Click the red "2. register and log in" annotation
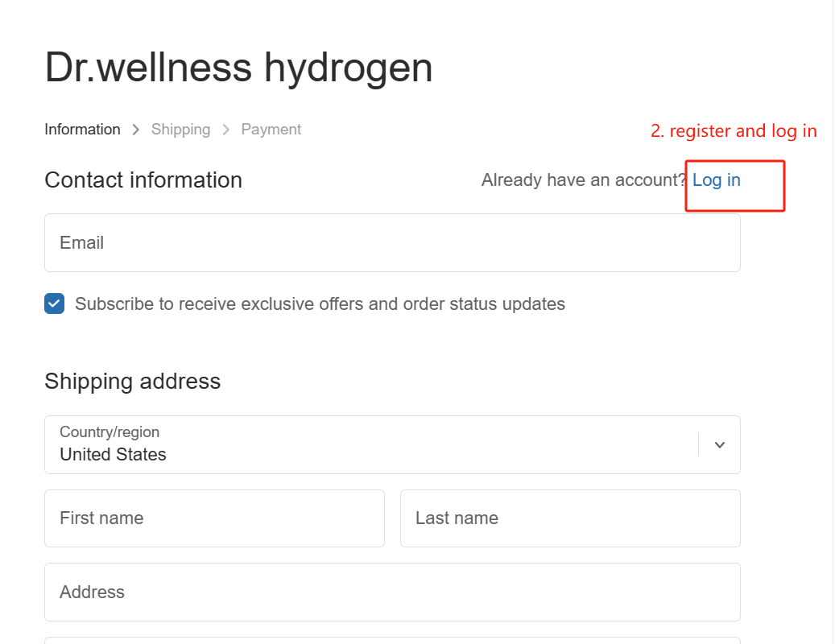Viewport: 835px width, 644px height. (734, 131)
